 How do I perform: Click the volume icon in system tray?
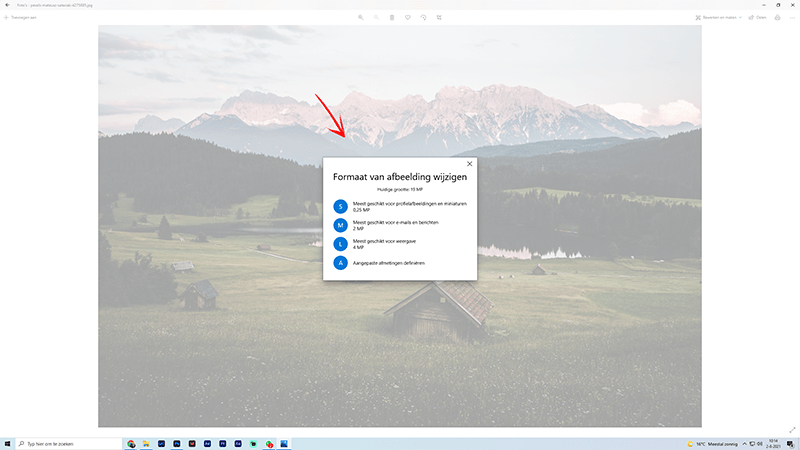click(760, 444)
